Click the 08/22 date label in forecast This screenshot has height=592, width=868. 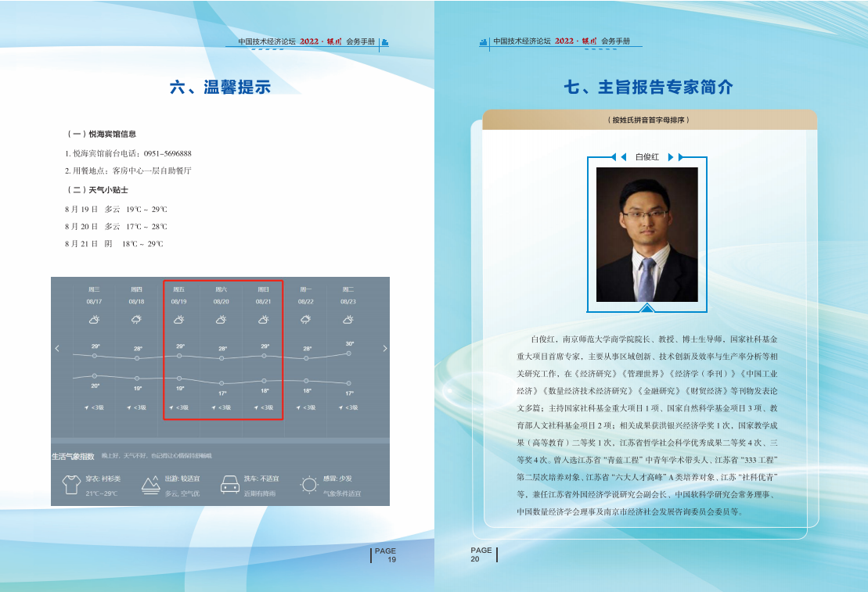[x=305, y=302]
